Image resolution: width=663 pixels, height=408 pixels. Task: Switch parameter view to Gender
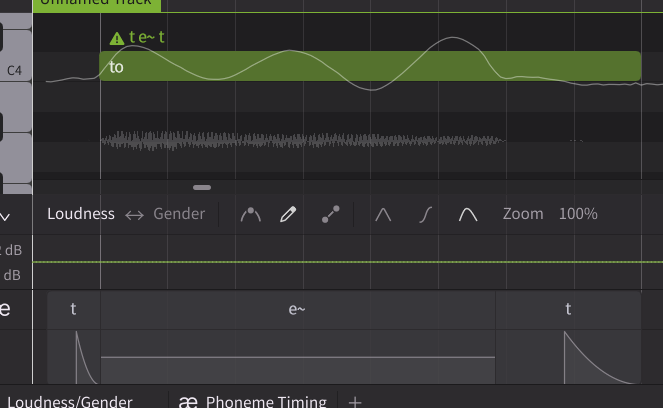[179, 214]
